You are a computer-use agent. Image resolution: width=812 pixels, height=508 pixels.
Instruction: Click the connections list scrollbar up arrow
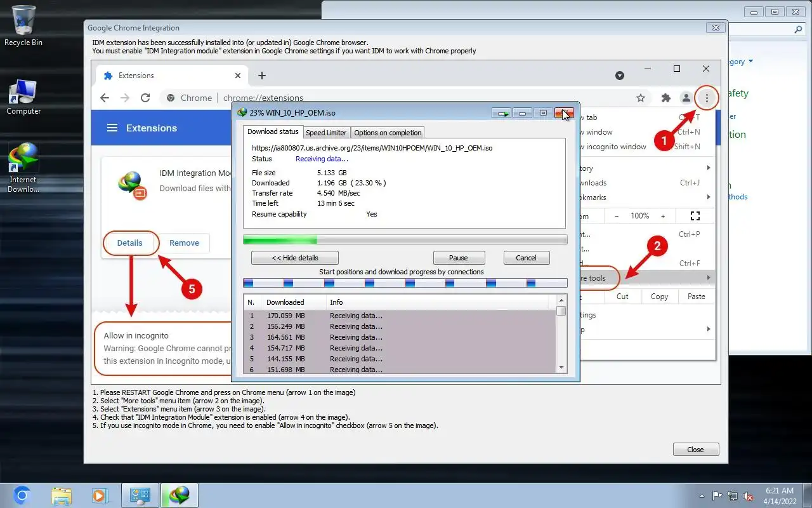tap(561, 300)
